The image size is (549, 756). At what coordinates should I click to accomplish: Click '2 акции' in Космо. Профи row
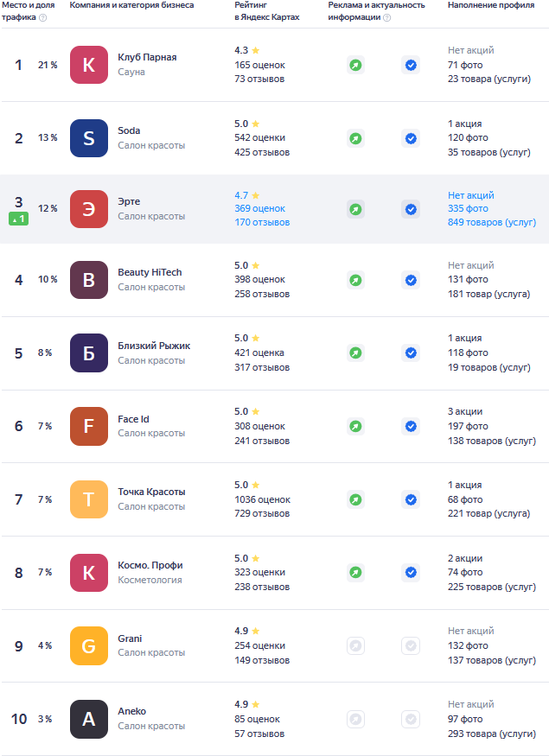tap(465, 558)
